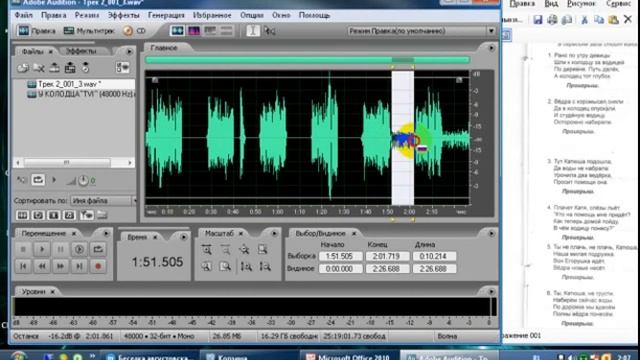The image size is (640, 360).
Task: Click the Rewind transport button
Action: tap(42, 266)
